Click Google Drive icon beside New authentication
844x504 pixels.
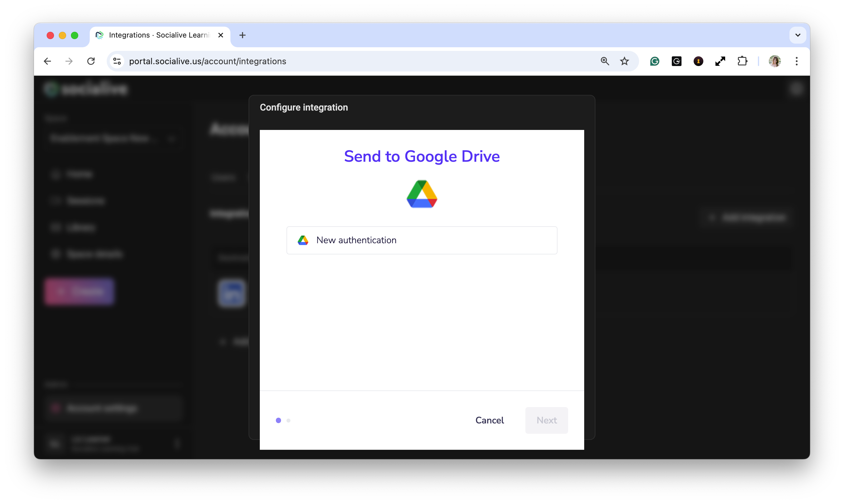pyautogui.click(x=303, y=240)
